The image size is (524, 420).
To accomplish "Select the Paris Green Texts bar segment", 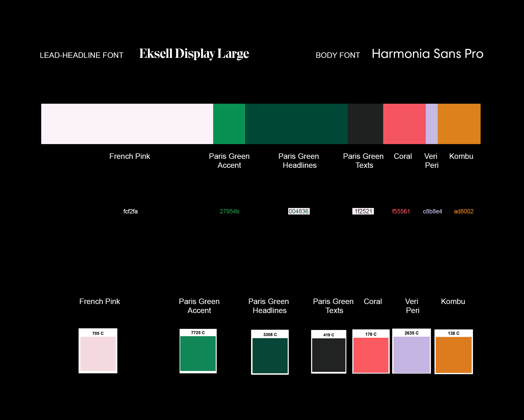I will 365,124.
